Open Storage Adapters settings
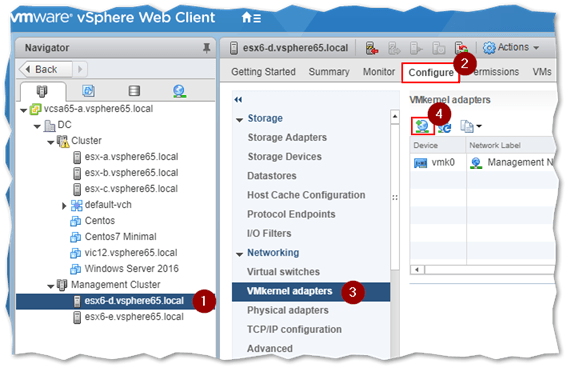 coord(287,137)
